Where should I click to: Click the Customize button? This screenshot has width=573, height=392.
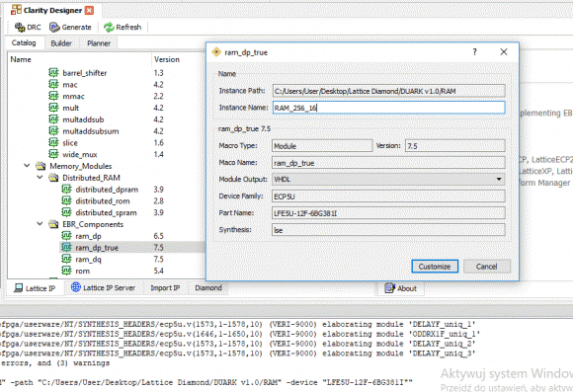[x=435, y=267]
